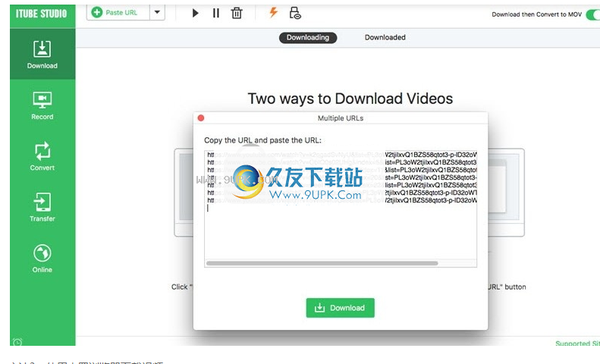600x364 pixels.
Task: Delete downloads with trash icon
Action: tap(237, 14)
